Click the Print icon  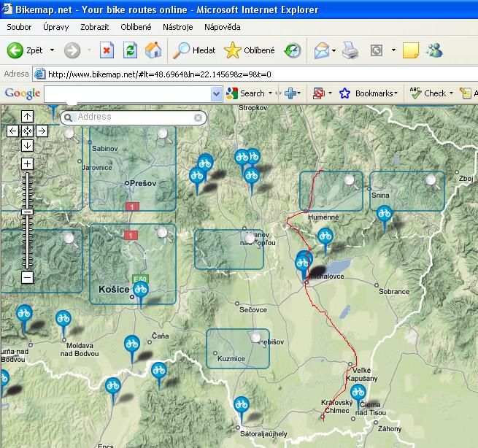point(351,50)
